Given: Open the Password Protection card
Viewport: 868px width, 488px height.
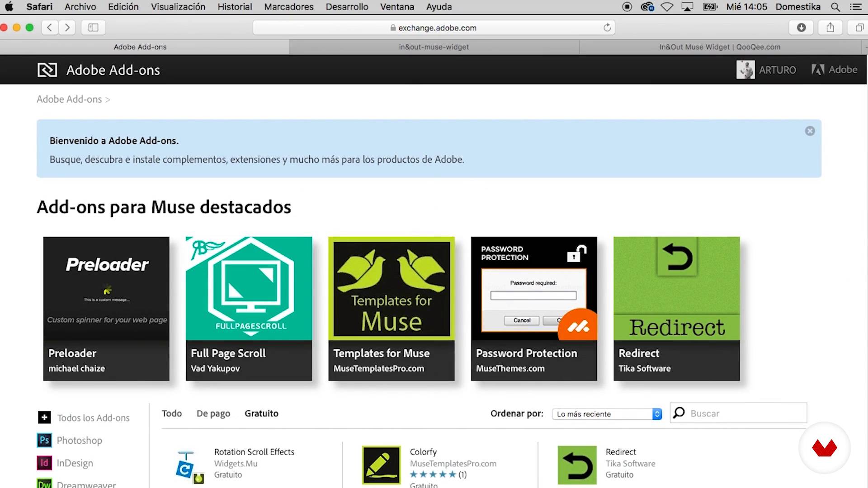Looking at the screenshot, I should click(534, 309).
